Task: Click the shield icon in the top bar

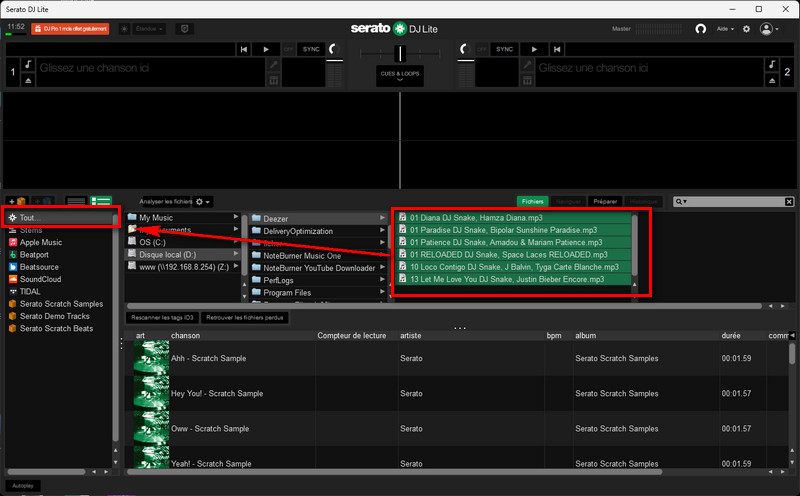Action: click(185, 29)
